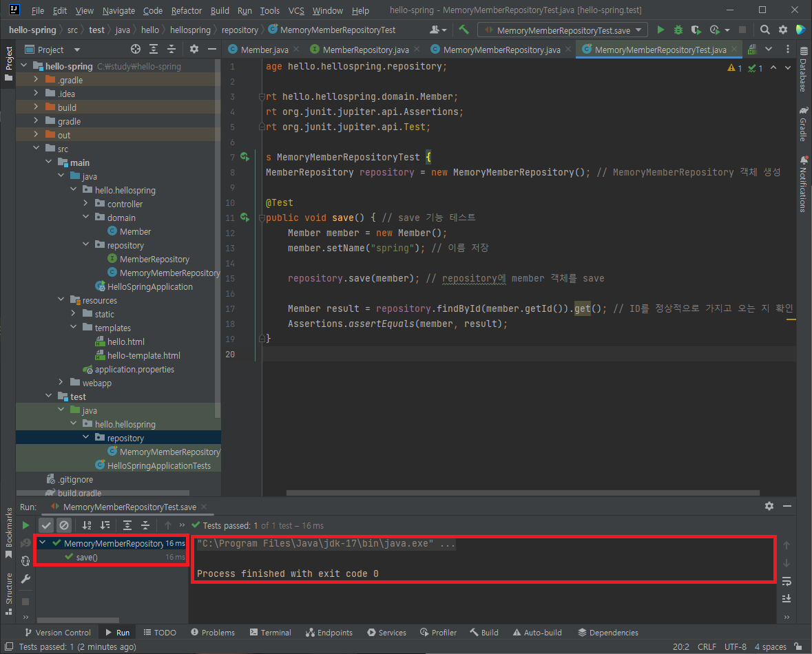Run MemoryMemberRepositoryTest.save with green play button
Screen dimensions: 812x654
click(660, 30)
